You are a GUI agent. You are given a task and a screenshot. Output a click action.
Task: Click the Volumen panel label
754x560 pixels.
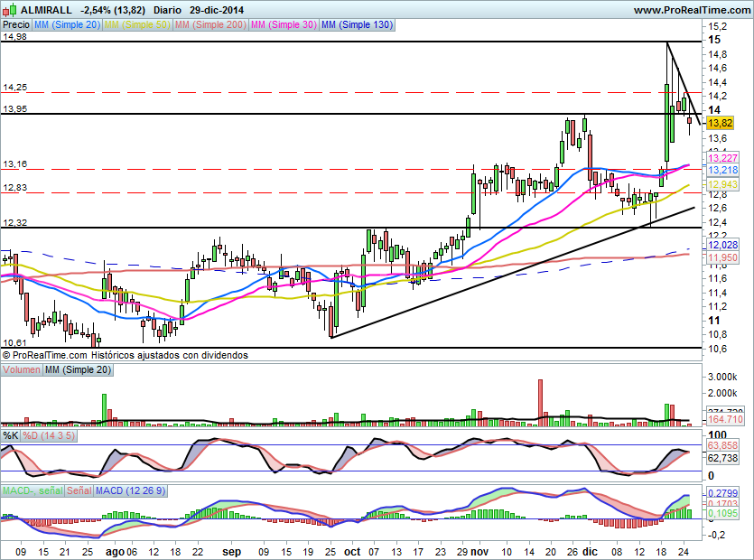pos(22,370)
